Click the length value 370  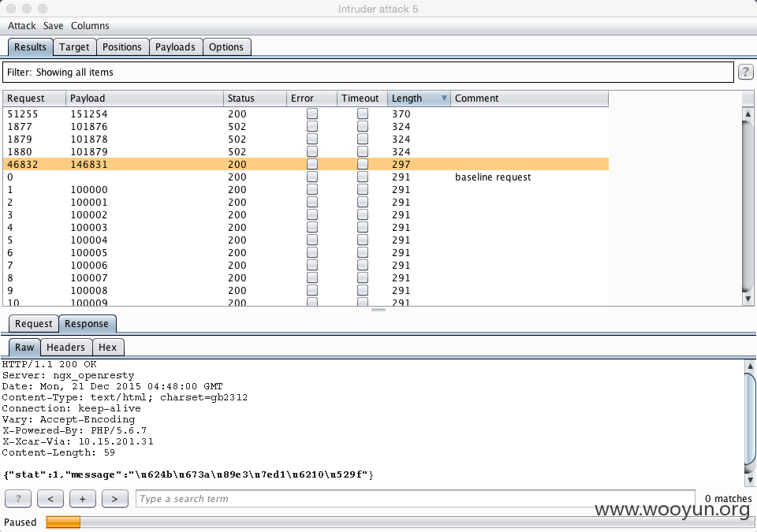(x=401, y=113)
